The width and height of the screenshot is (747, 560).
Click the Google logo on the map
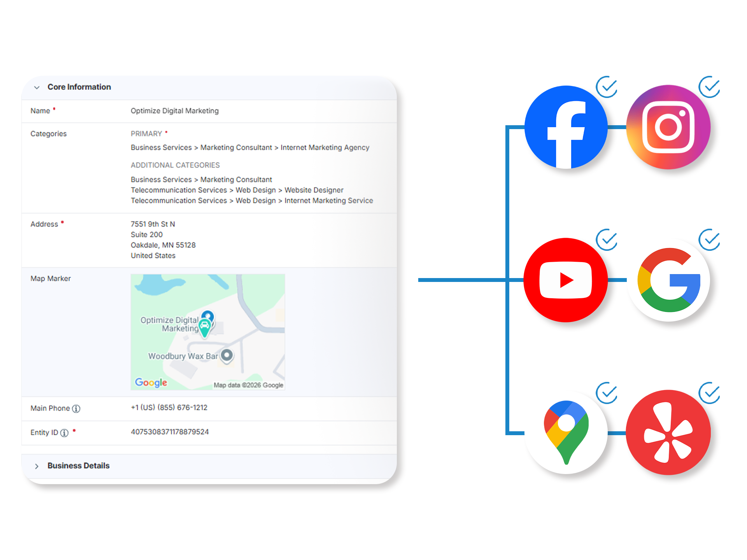coord(151,383)
